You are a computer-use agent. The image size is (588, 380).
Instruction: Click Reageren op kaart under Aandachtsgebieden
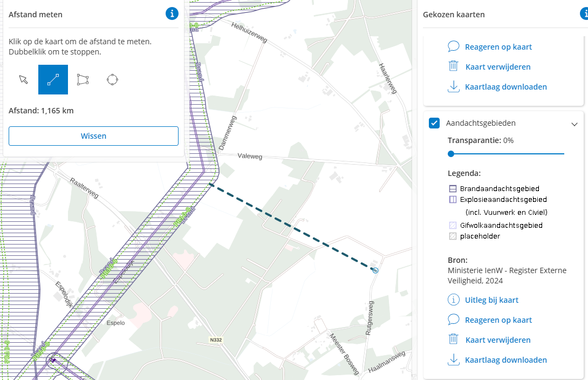tap(498, 320)
